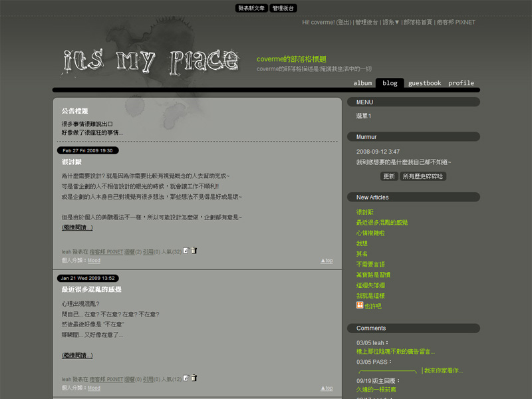Click 繼續閱讀 under the 很討厭 post

tap(77, 227)
